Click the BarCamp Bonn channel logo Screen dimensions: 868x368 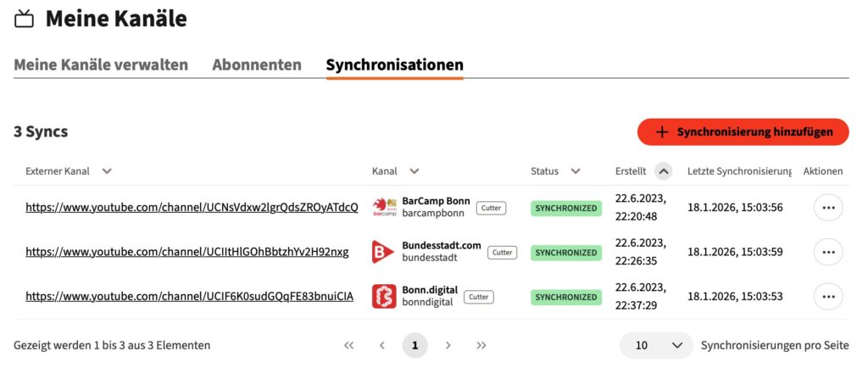coord(384,207)
